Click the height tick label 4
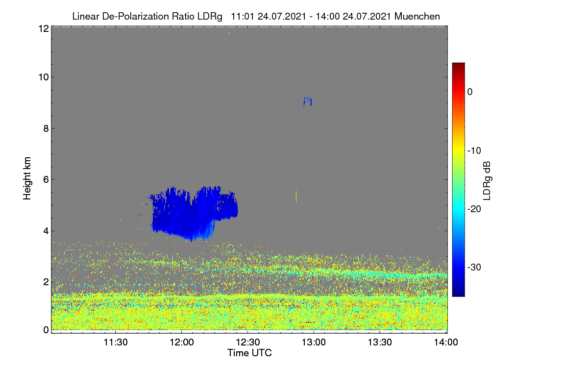The height and width of the screenshot is (392, 588). click(46, 231)
